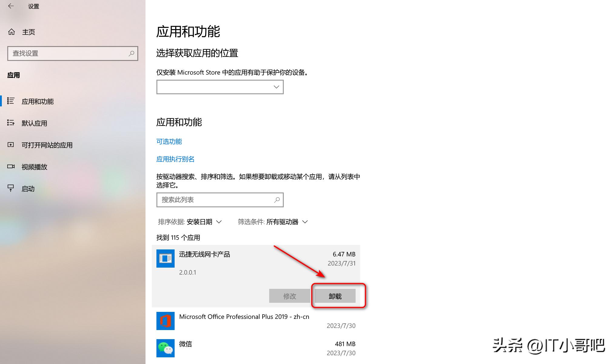Open the 主页 home icon
The image size is (616, 364).
pos(12,32)
